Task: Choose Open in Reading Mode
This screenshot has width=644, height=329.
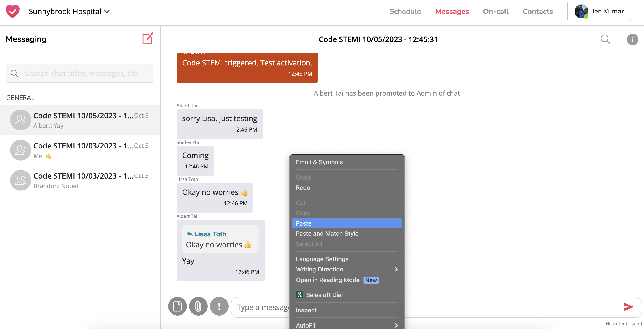Action: click(347, 280)
